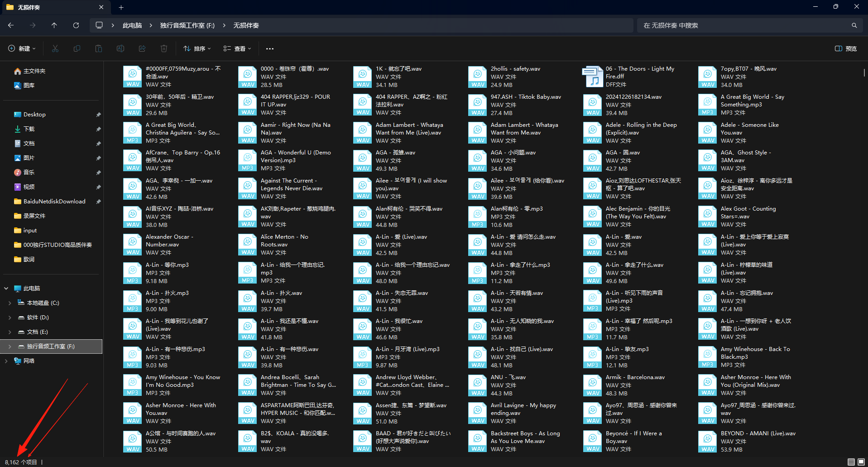
Task: Go up one folder level
Action: tap(54, 25)
